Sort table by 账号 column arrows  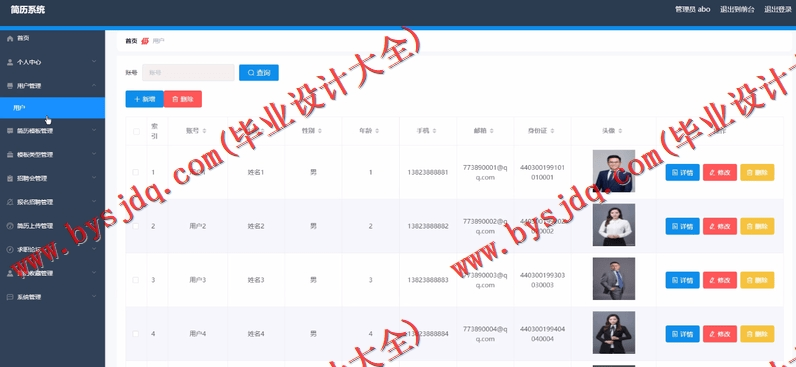[204, 131]
